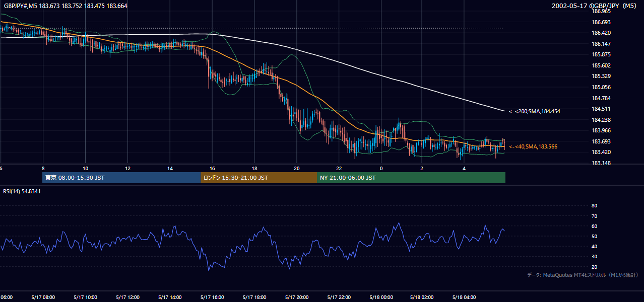Image resolution: width=644 pixels, height=302 pixels.
Task: Click price axis label 185.875
Action: pos(601,54)
